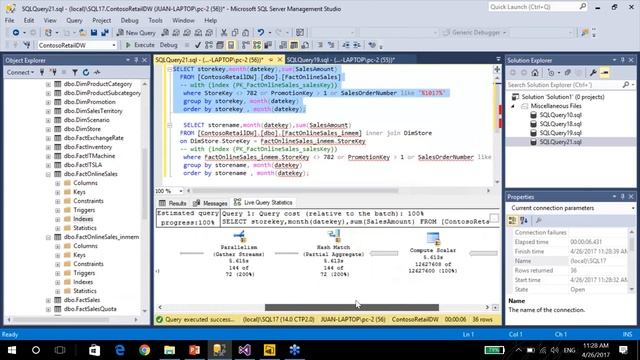Click the Cut scissors icon
Viewport: 640px width, 360px height.
pyautogui.click(x=224, y=33)
